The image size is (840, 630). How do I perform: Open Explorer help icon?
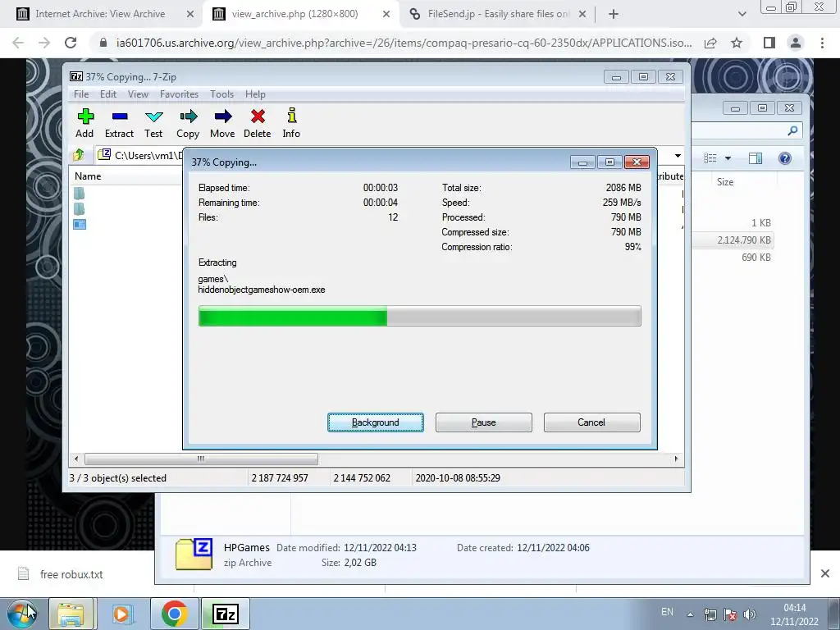(x=785, y=158)
